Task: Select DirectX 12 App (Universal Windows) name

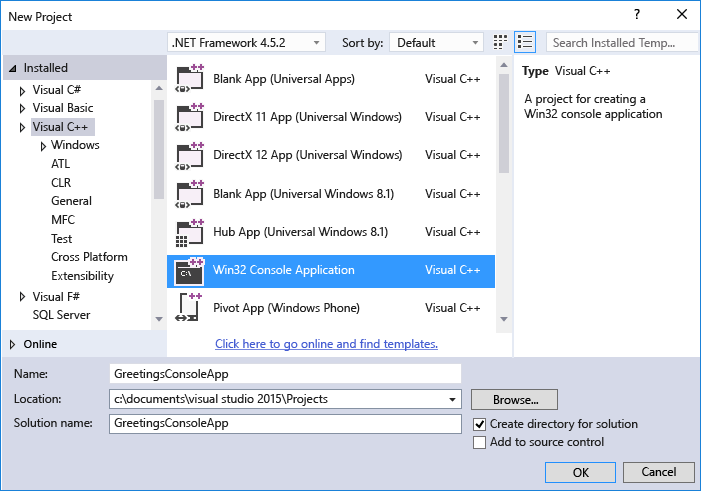Action: (308, 155)
